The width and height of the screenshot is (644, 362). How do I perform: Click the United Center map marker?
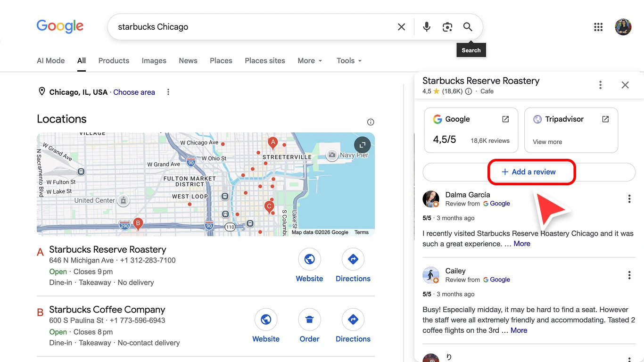[x=124, y=200]
